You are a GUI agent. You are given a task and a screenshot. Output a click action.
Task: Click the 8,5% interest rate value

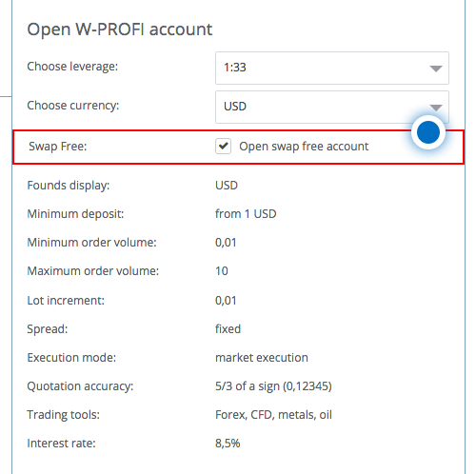click(x=228, y=444)
